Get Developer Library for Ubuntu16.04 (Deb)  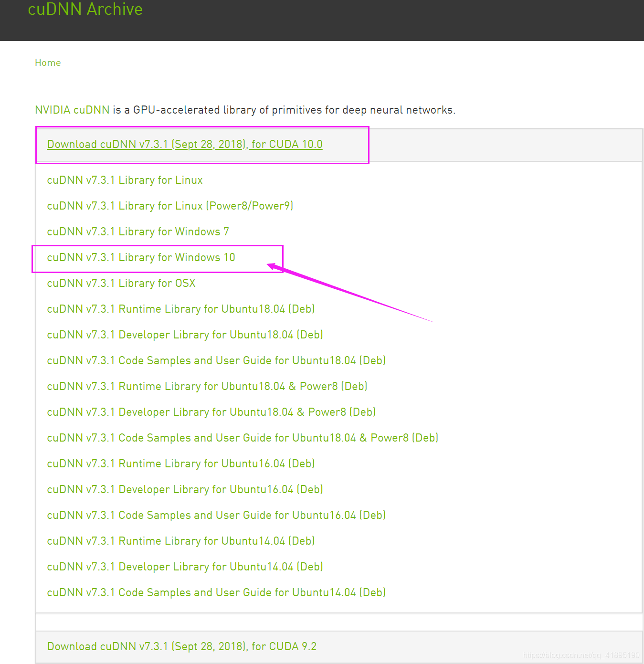click(185, 489)
